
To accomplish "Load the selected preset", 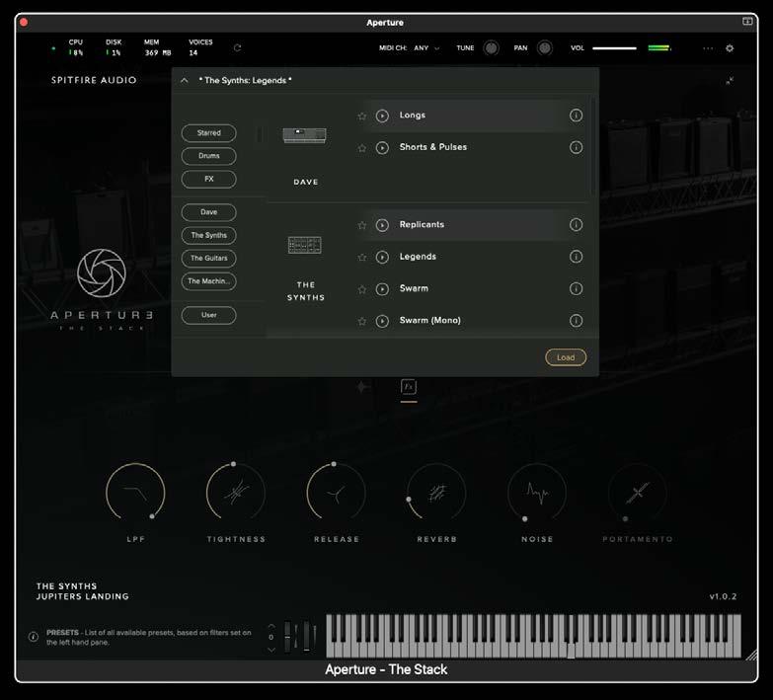I will [566, 357].
